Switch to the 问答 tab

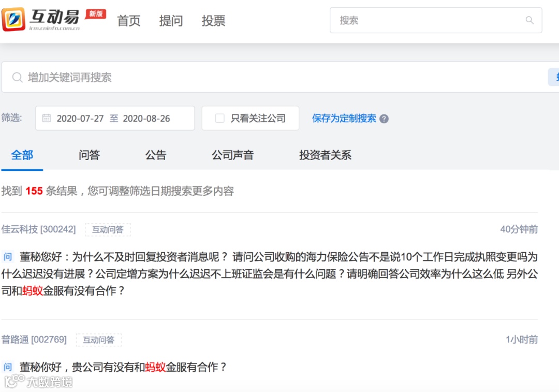tap(89, 155)
